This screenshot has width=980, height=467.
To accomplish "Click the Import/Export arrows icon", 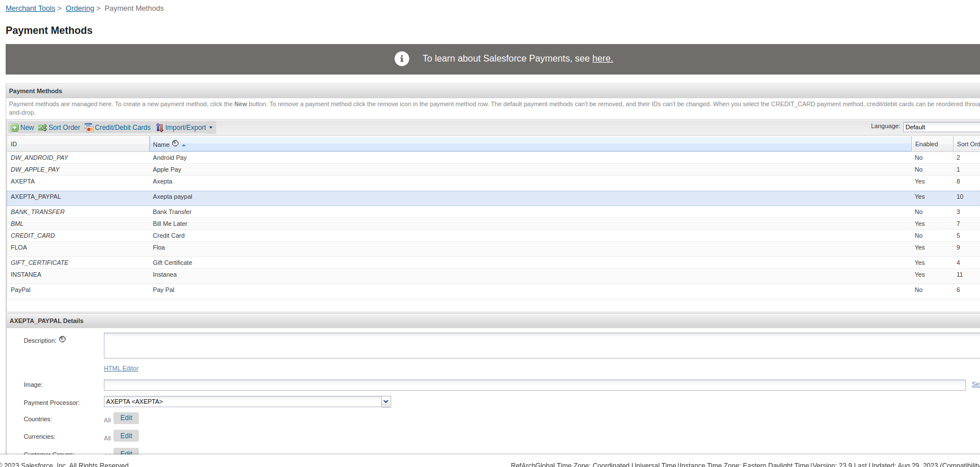I will (x=160, y=128).
